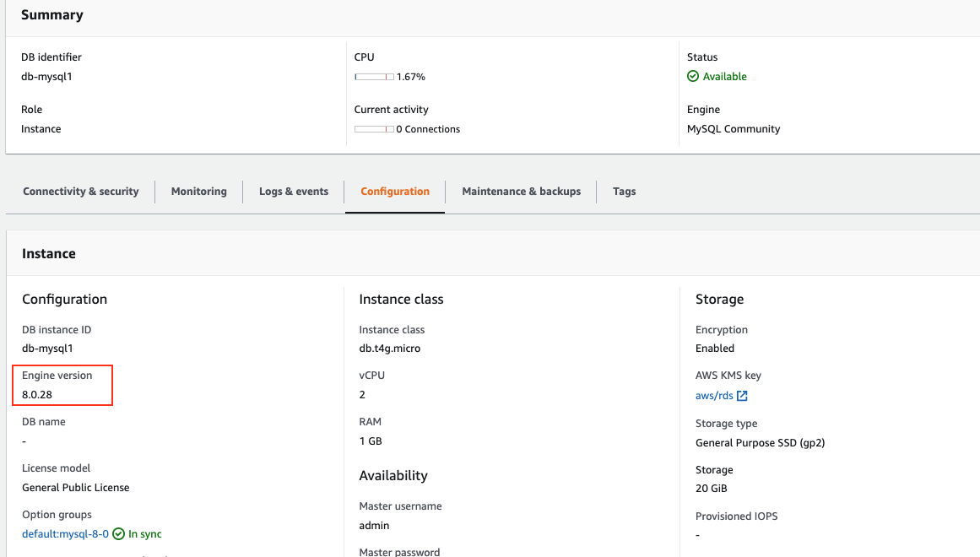Click the In sync status text
This screenshot has width=980, height=557.
[145, 534]
